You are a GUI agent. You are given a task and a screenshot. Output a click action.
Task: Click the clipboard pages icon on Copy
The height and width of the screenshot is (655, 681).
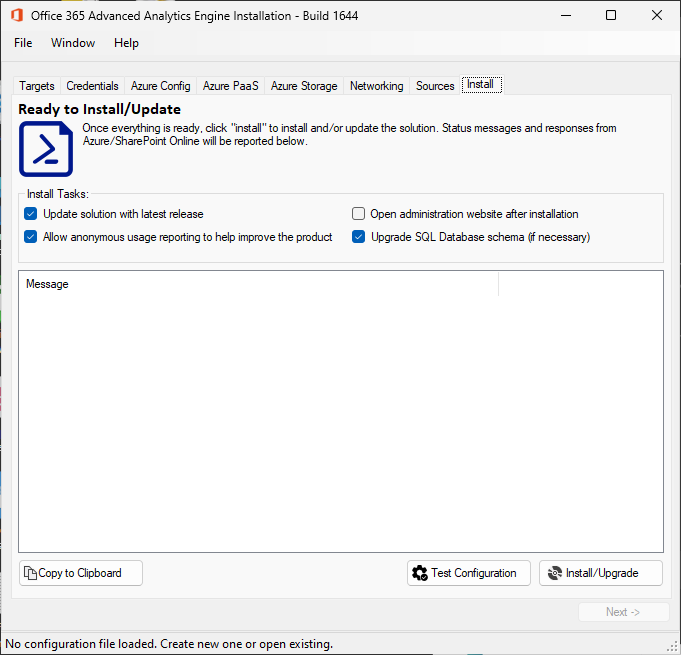coord(30,573)
